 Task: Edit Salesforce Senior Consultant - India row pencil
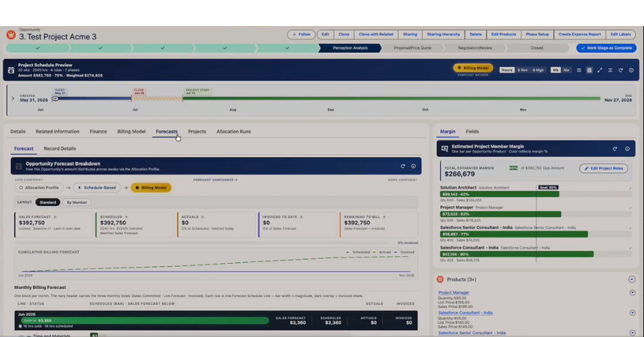(630, 228)
